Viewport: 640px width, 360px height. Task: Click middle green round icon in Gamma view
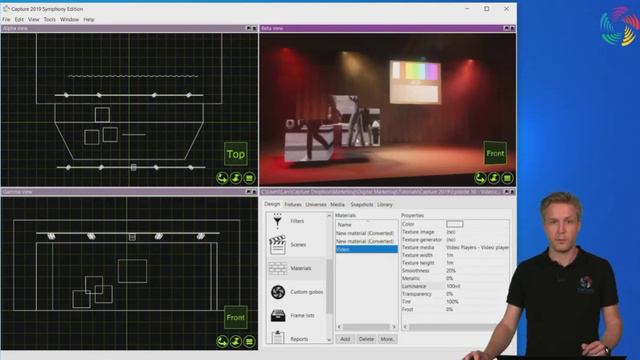236,341
